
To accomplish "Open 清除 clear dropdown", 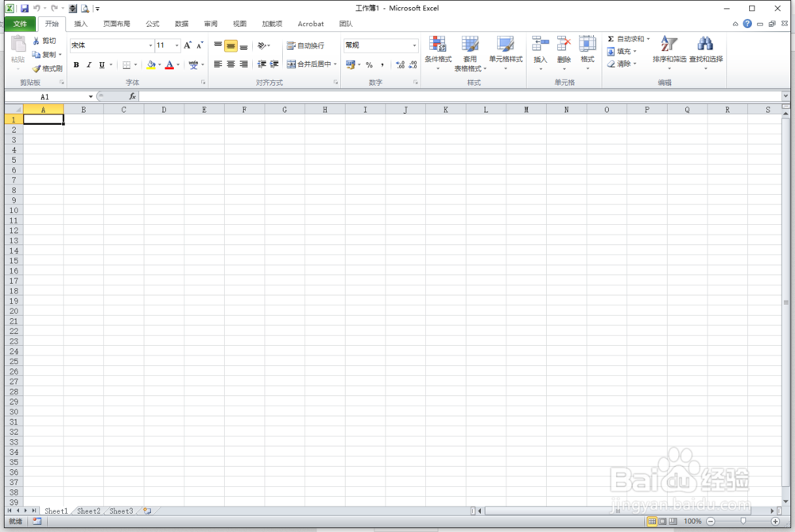I will click(622, 64).
